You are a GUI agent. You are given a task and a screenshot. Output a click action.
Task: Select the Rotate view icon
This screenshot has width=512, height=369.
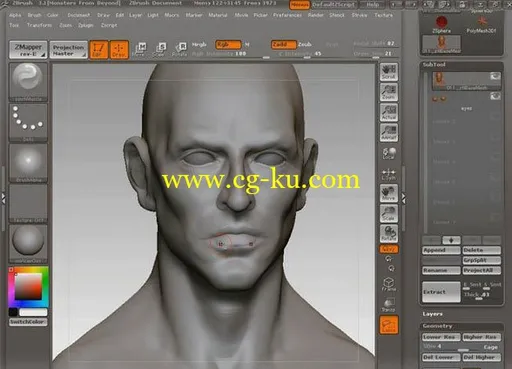(389, 233)
